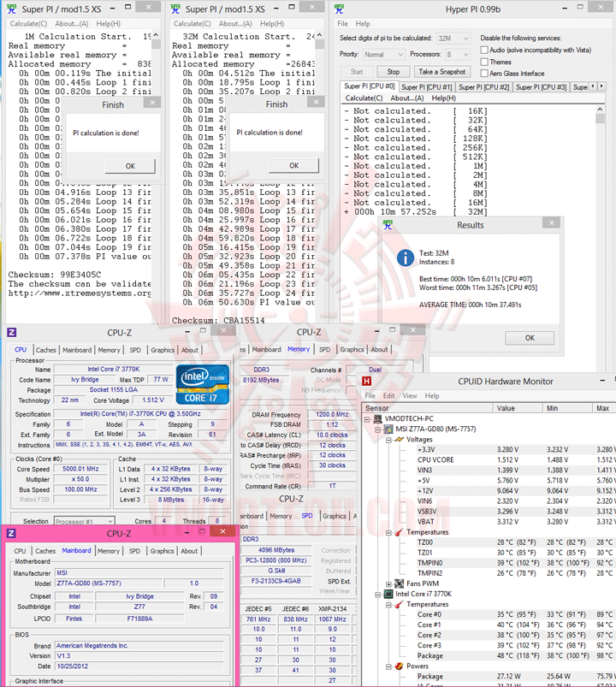616x687 pixels.
Task: Click the Voltages lightning icon
Action: pos(399,440)
